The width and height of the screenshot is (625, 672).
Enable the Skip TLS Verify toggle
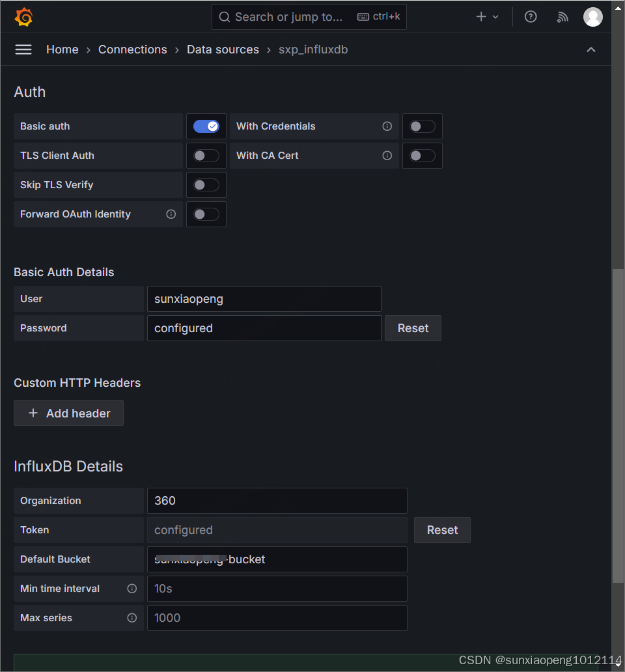[206, 185]
